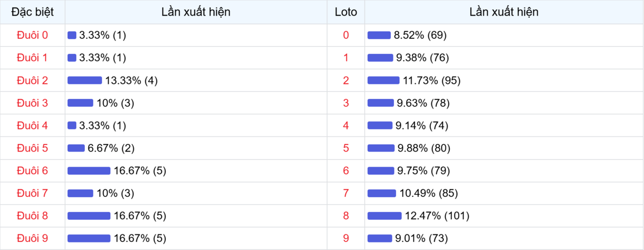Select Loto number 2
Viewport: 644px width, 250px height.
pyautogui.click(x=346, y=81)
